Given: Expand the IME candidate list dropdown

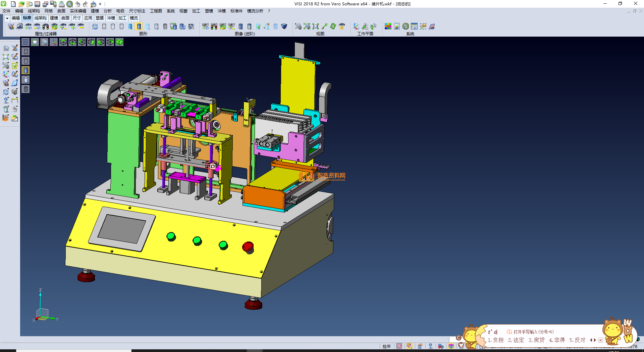Looking at the screenshot, I should tap(600, 340).
